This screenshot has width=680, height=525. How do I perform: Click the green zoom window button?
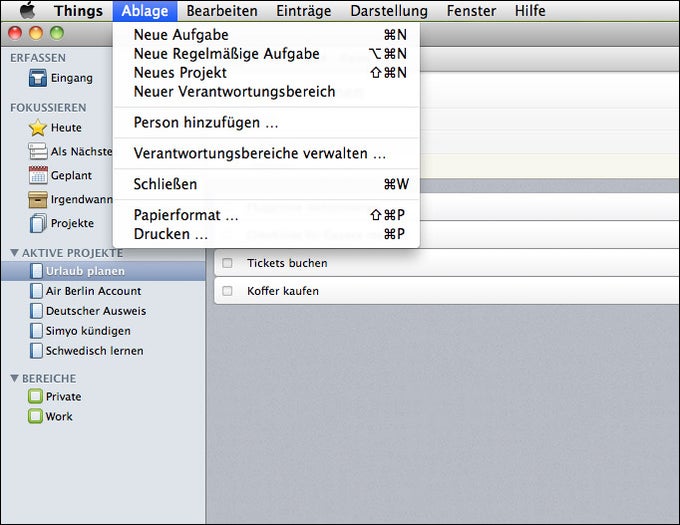(57, 33)
